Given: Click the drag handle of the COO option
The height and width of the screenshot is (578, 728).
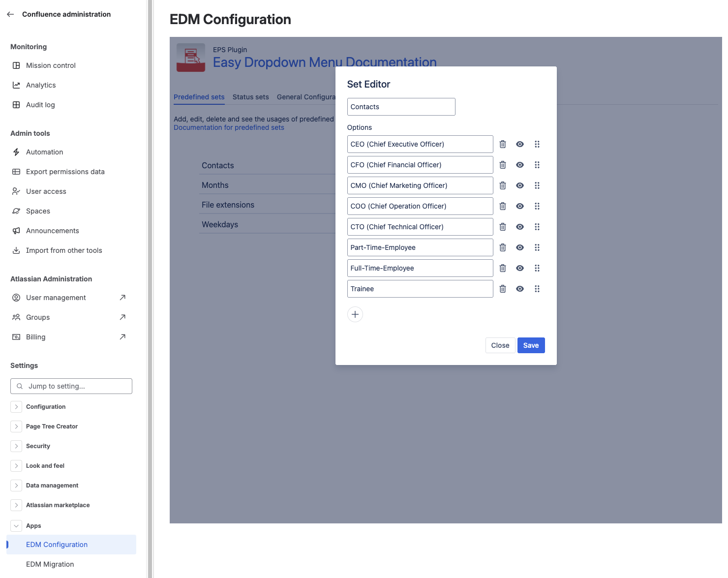Looking at the screenshot, I should 537,206.
